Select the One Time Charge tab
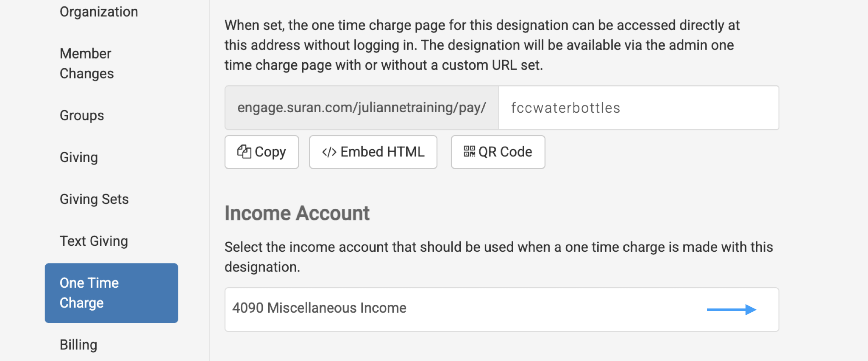868x361 pixels. click(x=111, y=293)
